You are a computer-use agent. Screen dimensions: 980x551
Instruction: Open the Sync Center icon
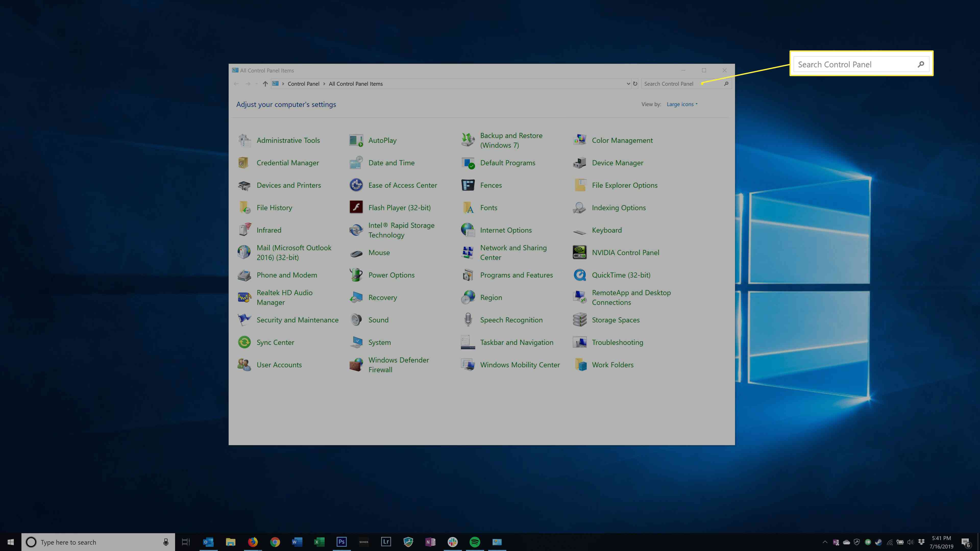(244, 342)
